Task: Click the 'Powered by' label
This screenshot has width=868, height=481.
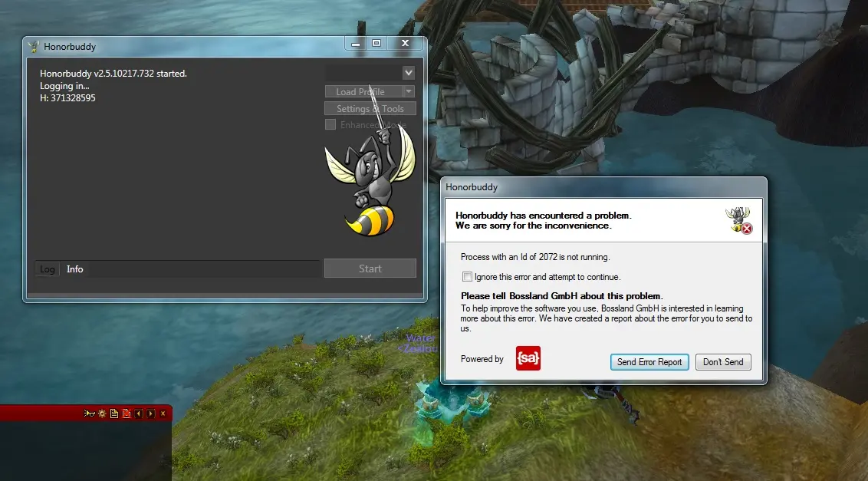Action: (x=482, y=359)
